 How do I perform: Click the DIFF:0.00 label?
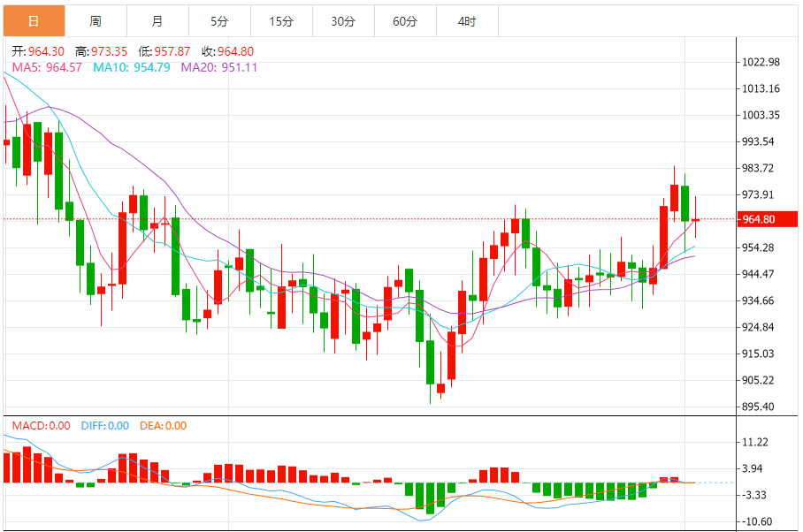[x=105, y=426]
